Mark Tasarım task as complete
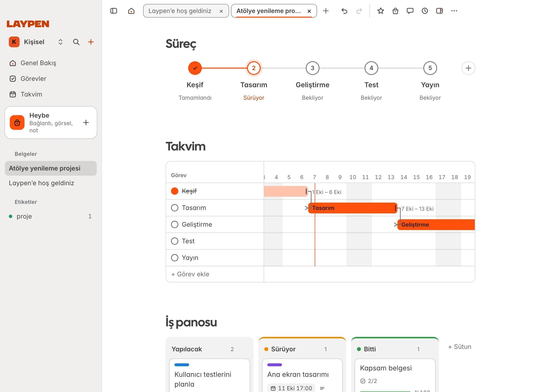The height and width of the screenshot is (392, 539). tap(175, 208)
